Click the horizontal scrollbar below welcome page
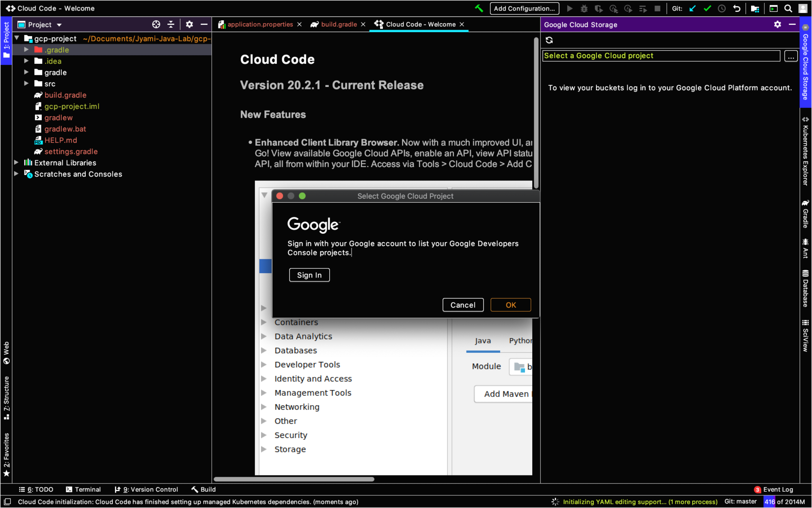 (294, 479)
